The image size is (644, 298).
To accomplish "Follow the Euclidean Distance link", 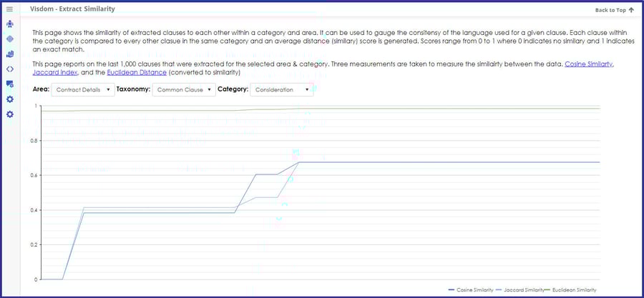I will click(x=137, y=73).
